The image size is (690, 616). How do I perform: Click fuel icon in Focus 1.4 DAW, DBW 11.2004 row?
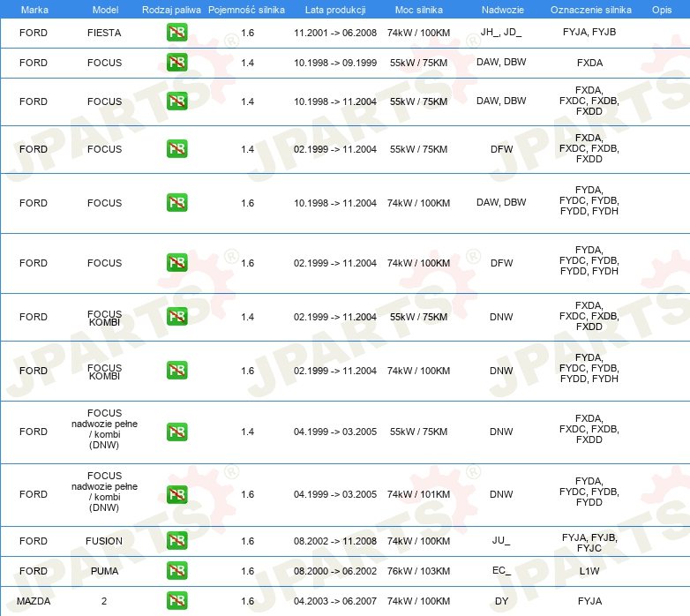click(176, 101)
